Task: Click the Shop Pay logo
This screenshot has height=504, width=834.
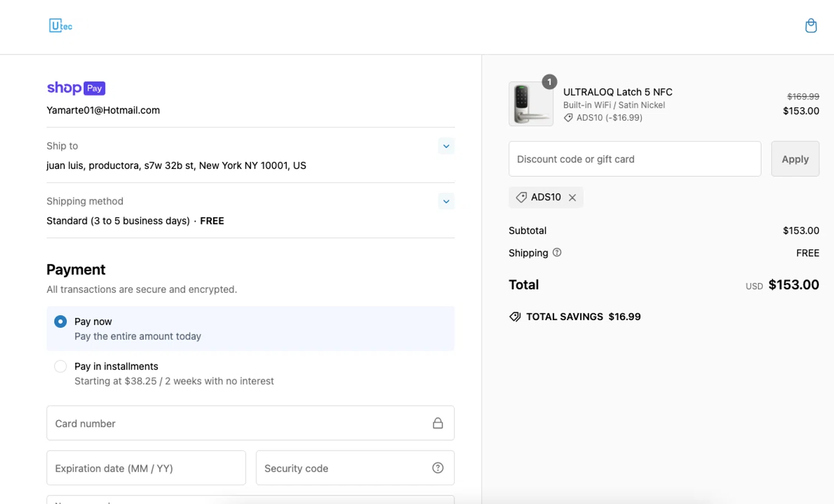Action: (x=76, y=88)
